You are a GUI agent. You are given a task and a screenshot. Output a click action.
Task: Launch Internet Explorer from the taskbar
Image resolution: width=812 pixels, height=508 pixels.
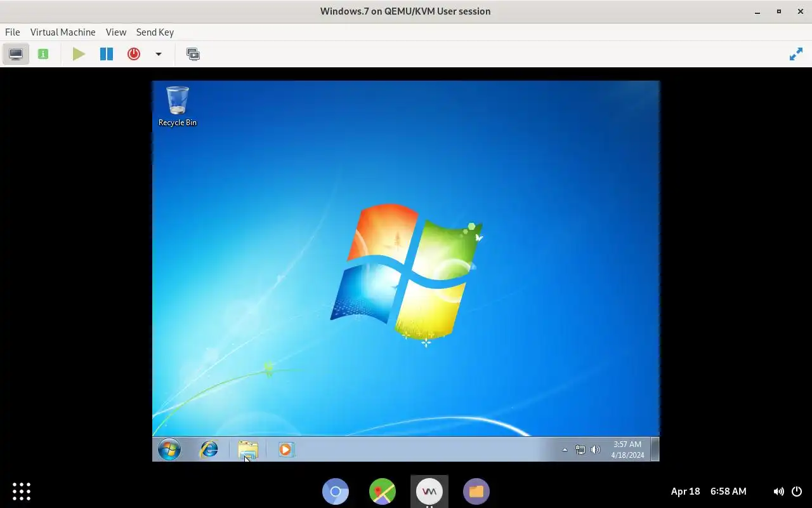click(209, 450)
